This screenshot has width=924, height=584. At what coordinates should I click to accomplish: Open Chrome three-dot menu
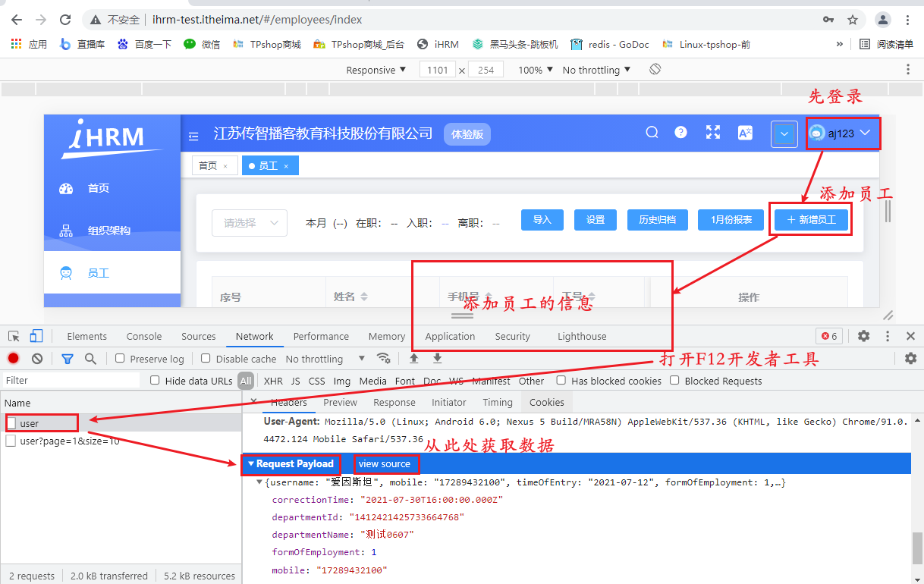[908, 20]
